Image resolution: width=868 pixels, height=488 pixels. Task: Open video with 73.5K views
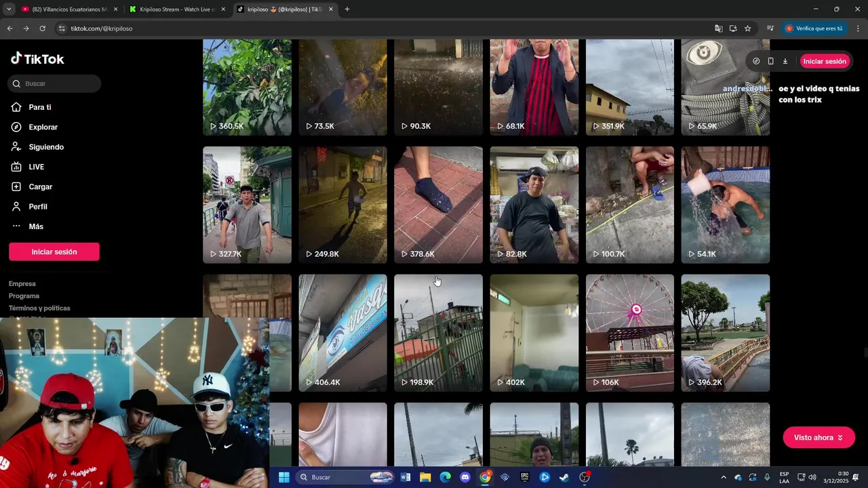click(342, 87)
